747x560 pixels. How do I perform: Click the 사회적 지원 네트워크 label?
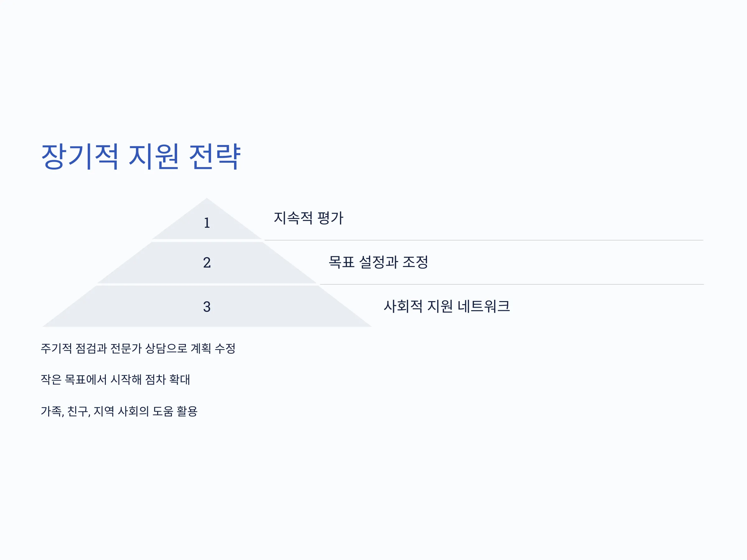pyautogui.click(x=446, y=306)
